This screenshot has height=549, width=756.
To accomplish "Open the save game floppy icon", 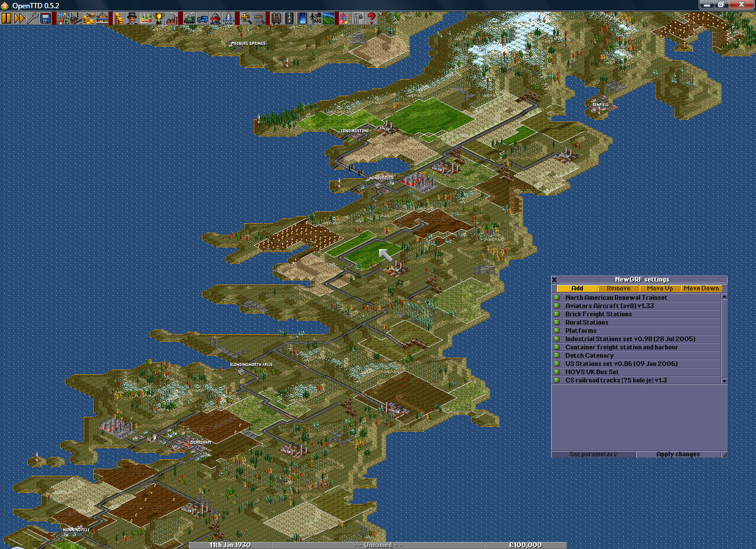I will pos(45,18).
